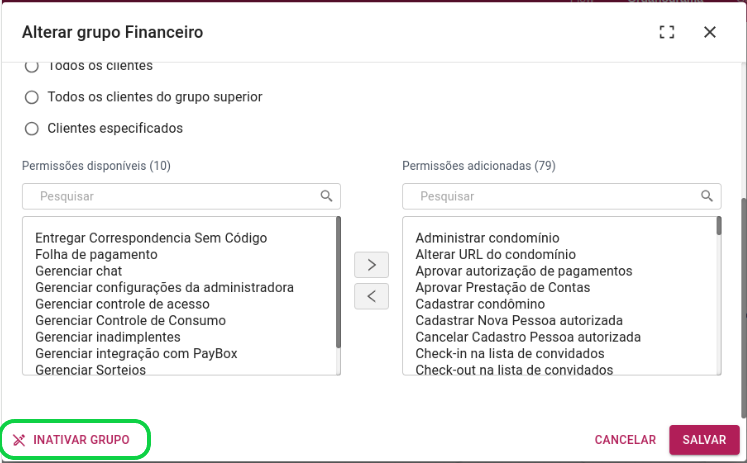747x463 pixels.
Task: Click available permissions list scrollbar
Action: pos(338,282)
